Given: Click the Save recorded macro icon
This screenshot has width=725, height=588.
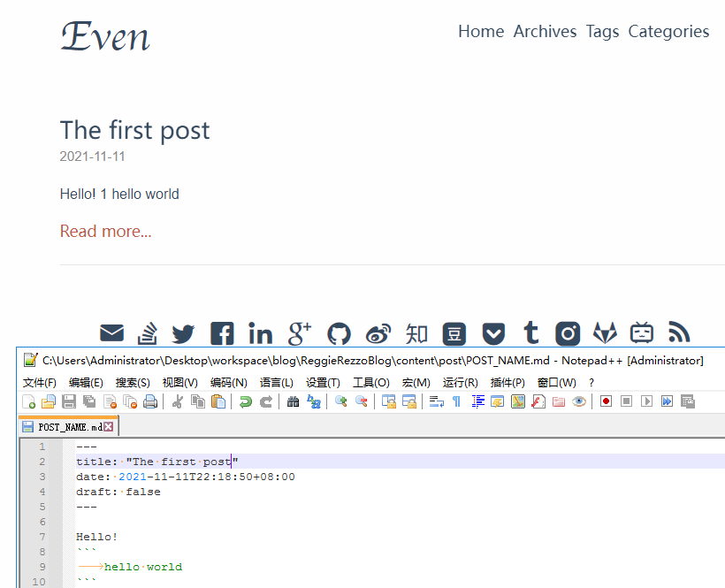Looking at the screenshot, I should (688, 401).
